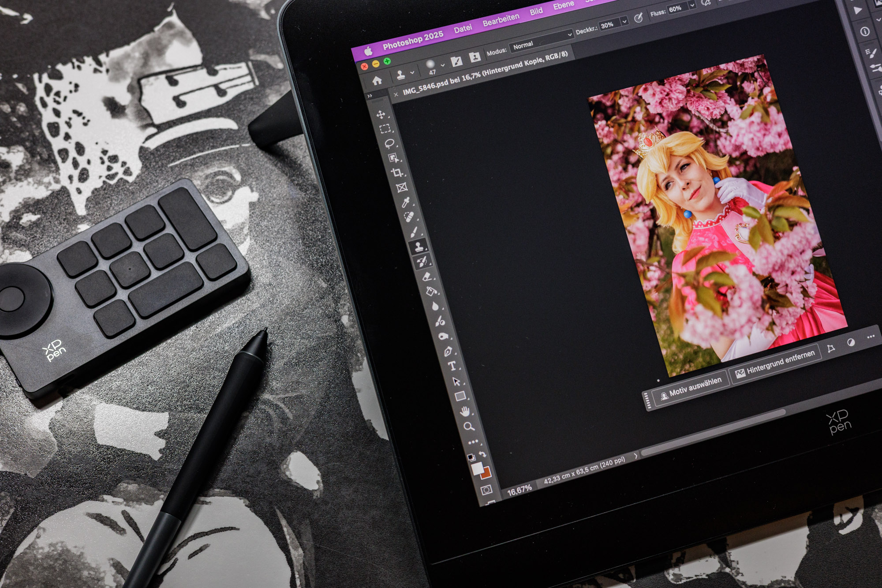Open the Actions panel play icon
The width and height of the screenshot is (882, 588).
857,11
